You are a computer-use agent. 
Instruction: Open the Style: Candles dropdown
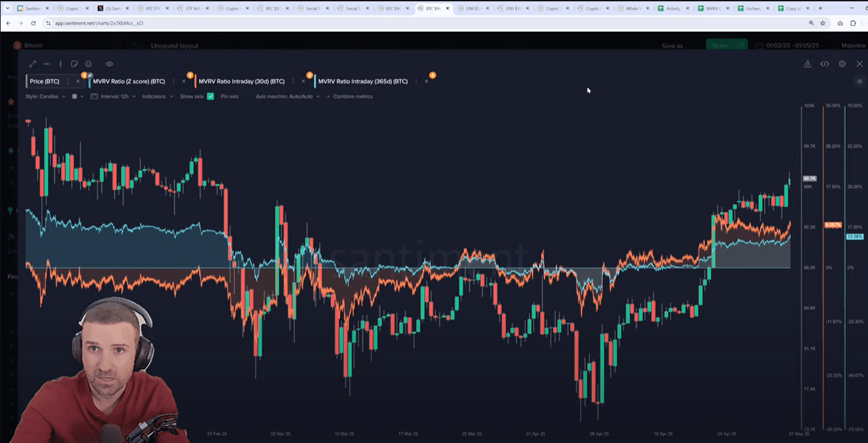pos(45,96)
